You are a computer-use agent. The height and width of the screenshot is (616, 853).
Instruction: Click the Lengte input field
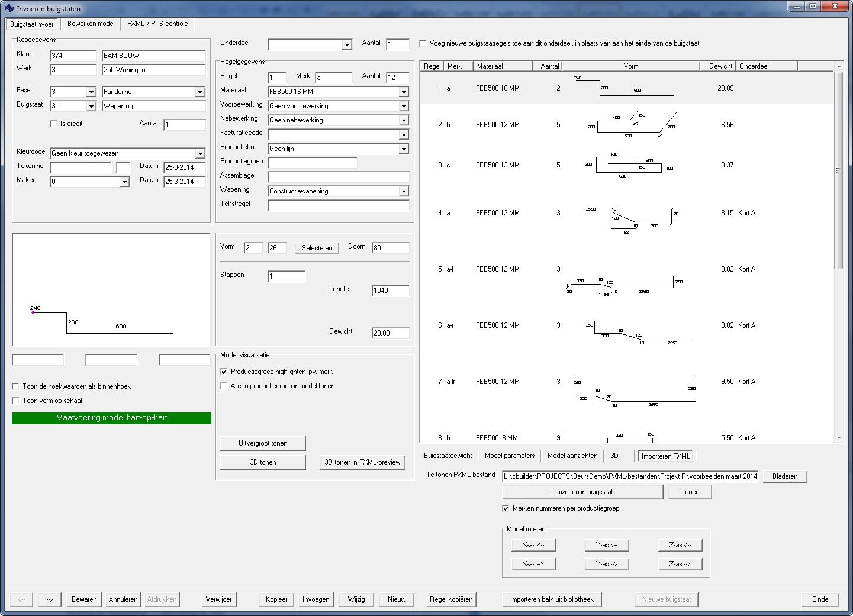(x=390, y=291)
